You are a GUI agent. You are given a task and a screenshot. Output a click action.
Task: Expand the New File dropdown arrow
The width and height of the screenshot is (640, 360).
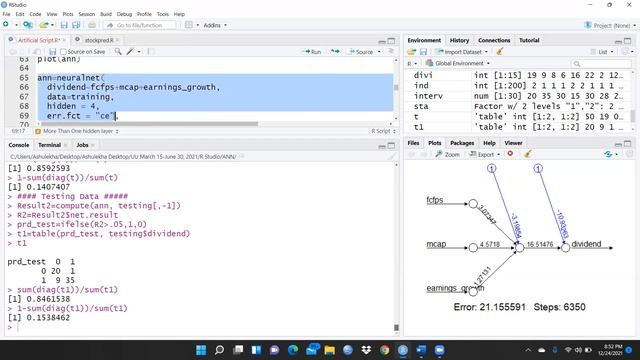coord(16,25)
